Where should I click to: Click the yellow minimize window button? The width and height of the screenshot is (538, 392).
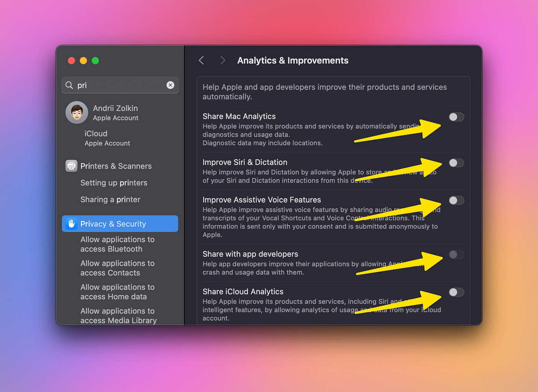click(83, 61)
